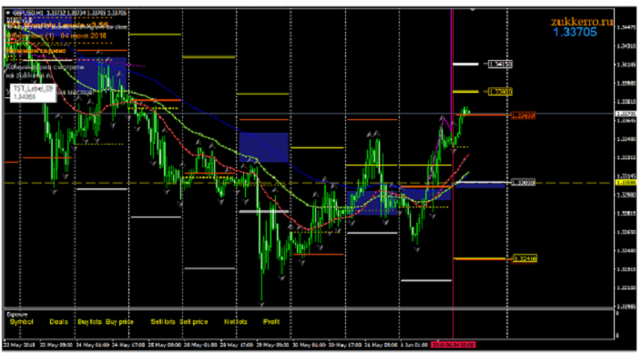Viewport: 642px width, 364px height.
Task: Click the Buy lots column header
Action: (89, 322)
